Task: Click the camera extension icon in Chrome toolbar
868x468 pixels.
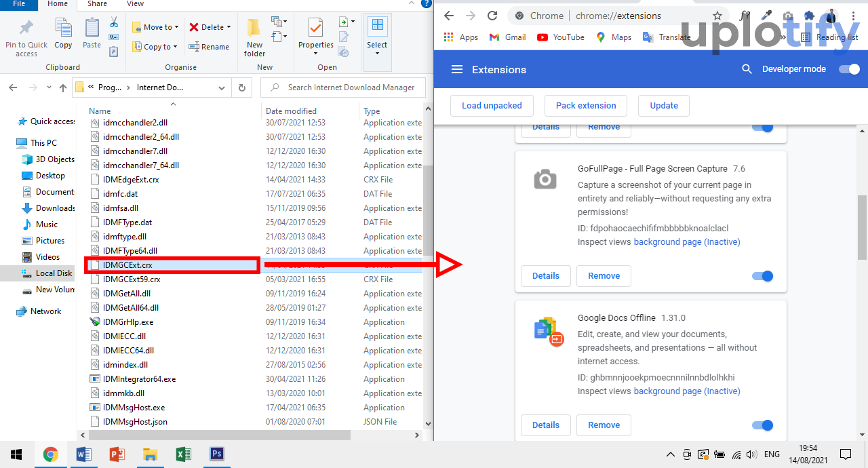Action: 788,16
